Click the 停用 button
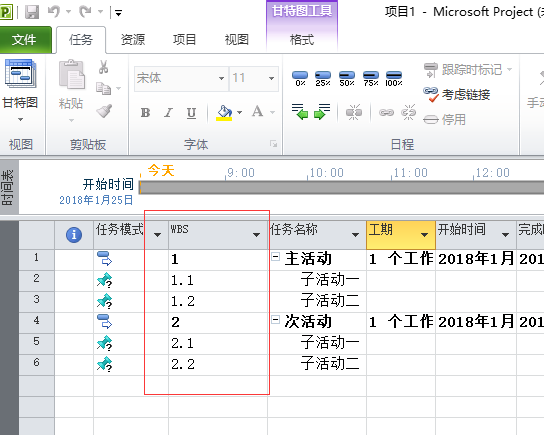Image resolution: width=544 pixels, height=435 pixels. pyautogui.click(x=445, y=120)
